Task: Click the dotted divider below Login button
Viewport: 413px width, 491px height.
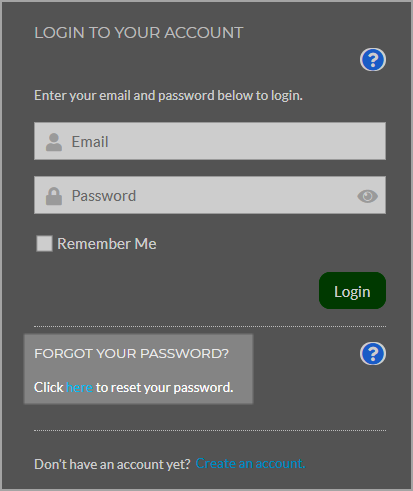Action: click(210, 326)
